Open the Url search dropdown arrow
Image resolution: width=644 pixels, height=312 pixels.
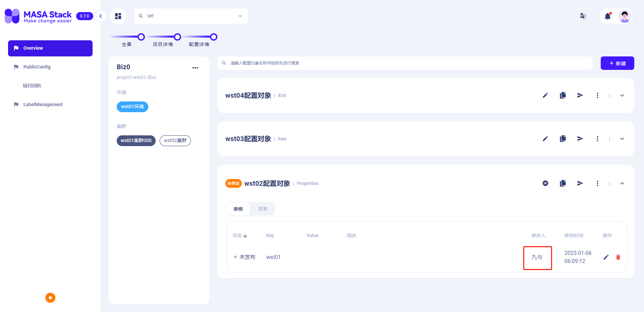coord(240,16)
